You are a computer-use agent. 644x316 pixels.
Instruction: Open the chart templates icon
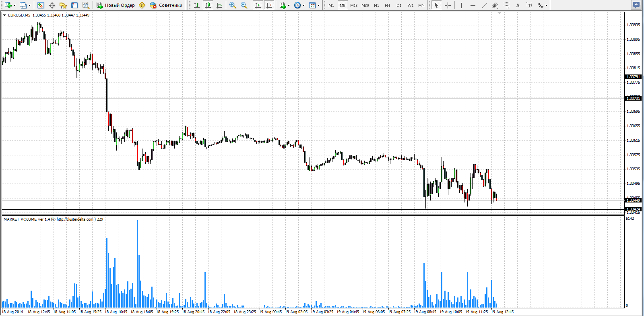point(312,5)
